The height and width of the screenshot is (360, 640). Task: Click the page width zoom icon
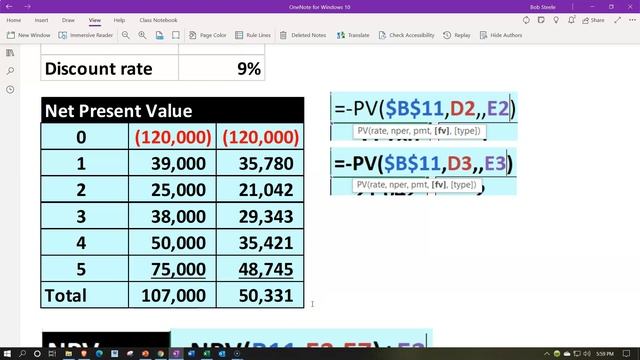[160, 35]
